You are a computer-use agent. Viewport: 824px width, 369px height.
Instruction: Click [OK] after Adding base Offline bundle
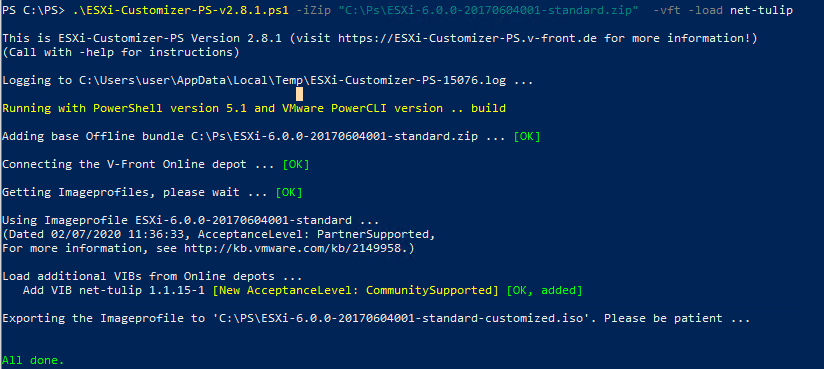(527, 136)
